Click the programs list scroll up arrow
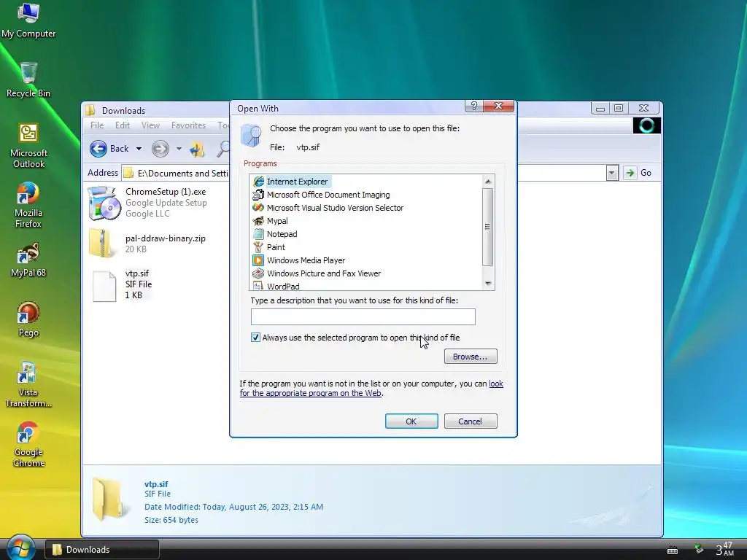747x560 pixels. 487,182
